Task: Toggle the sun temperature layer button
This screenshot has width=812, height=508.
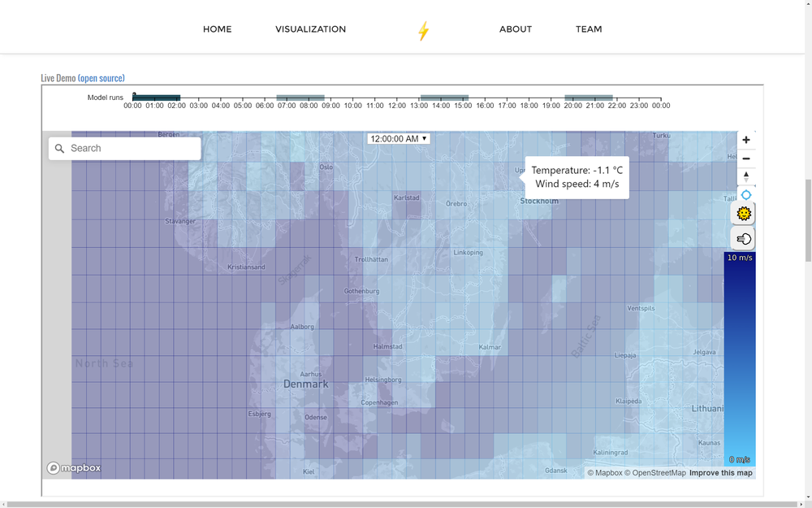Action: [x=744, y=214]
